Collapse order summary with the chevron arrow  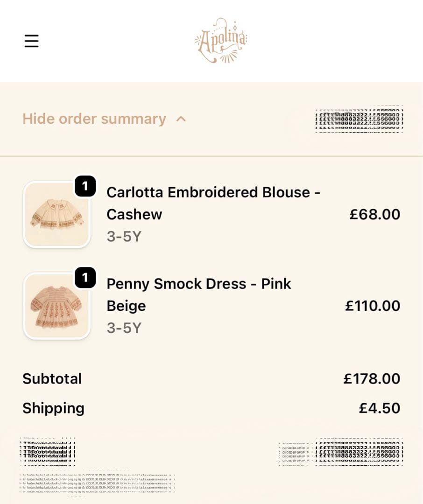181,119
